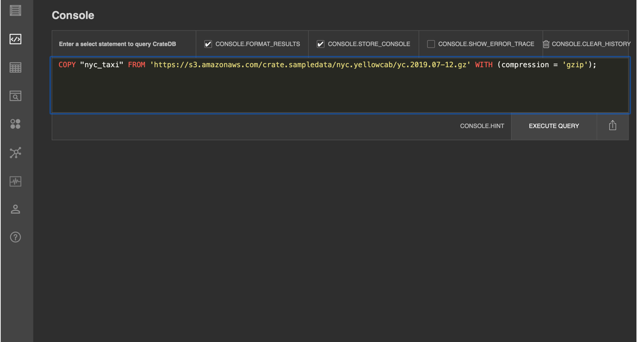Open the Cluster nodes network icon
The height and width of the screenshot is (342, 644).
(16, 152)
